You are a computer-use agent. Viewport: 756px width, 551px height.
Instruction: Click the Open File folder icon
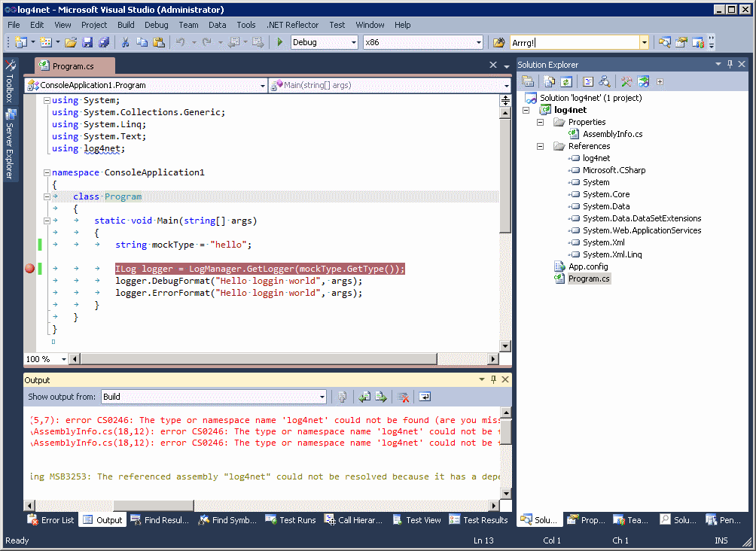pyautogui.click(x=71, y=42)
